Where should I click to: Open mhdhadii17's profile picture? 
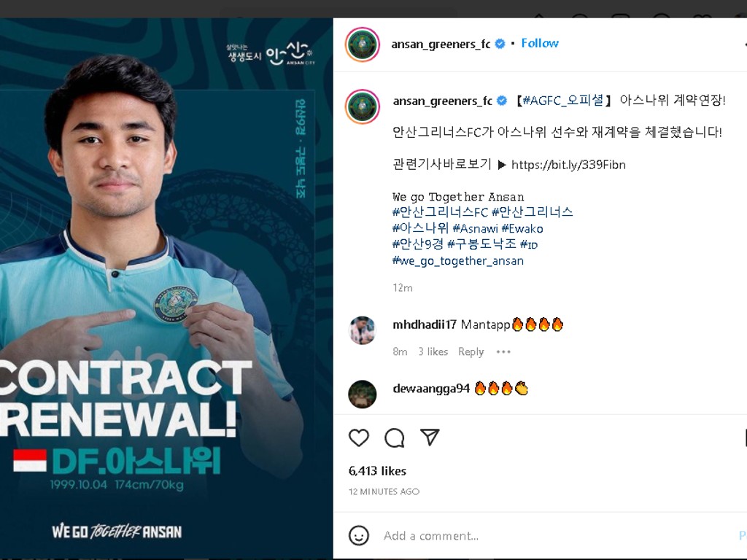click(x=362, y=330)
